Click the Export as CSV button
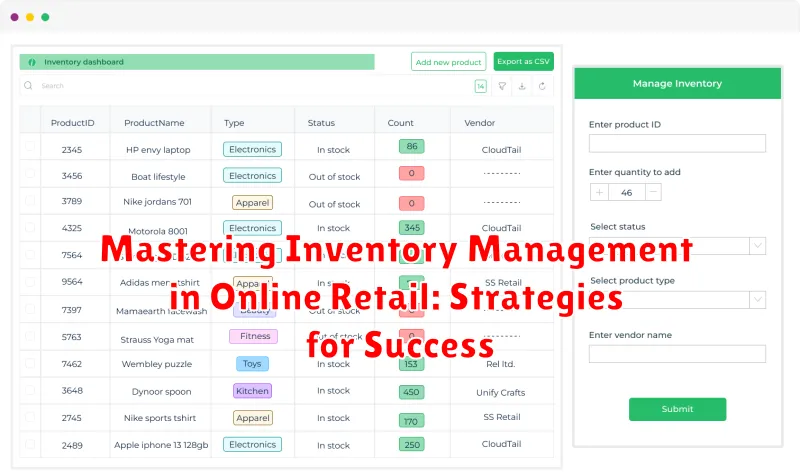Image resolution: width=800 pixels, height=476 pixels. click(x=523, y=62)
